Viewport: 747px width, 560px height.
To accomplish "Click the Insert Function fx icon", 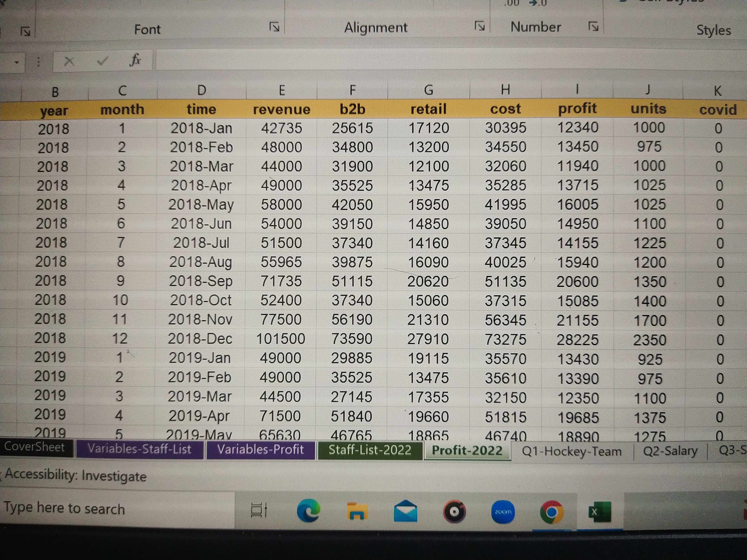I will (135, 60).
